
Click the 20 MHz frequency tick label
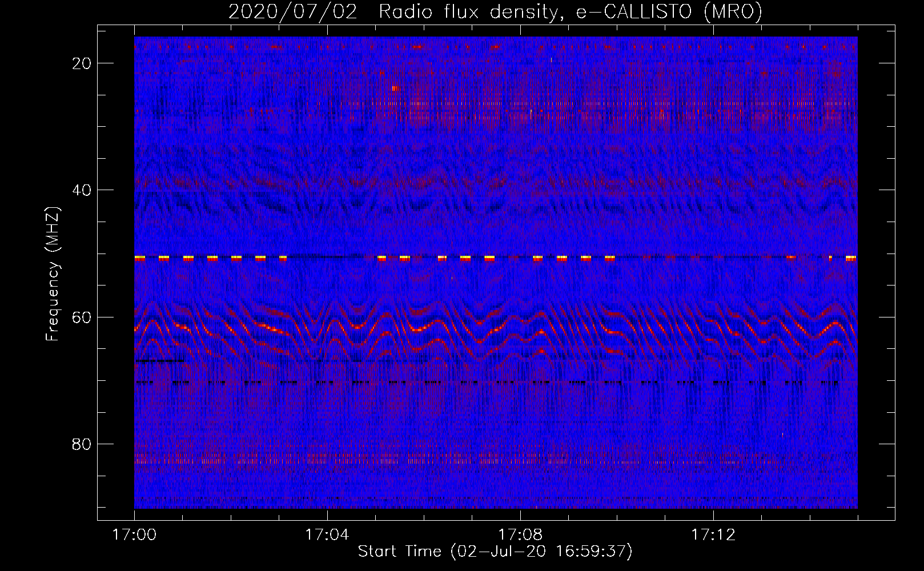point(82,63)
